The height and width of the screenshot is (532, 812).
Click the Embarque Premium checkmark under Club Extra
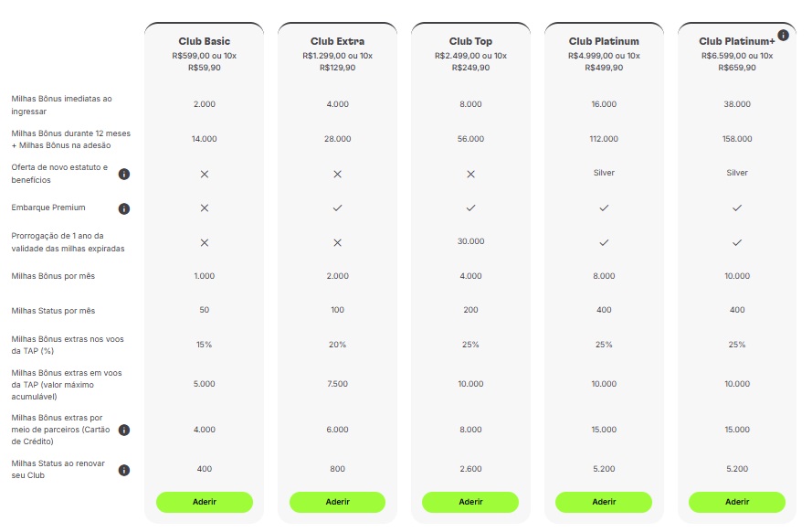coord(337,208)
